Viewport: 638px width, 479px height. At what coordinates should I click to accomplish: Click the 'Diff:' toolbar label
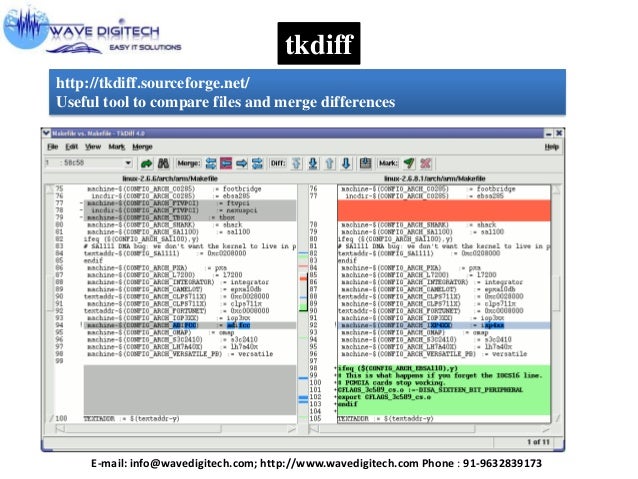pyautogui.click(x=278, y=163)
